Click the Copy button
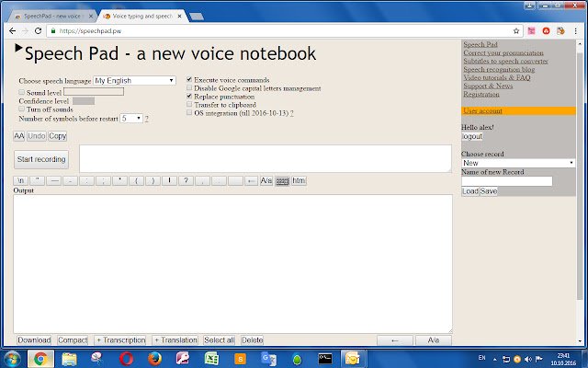This screenshot has width=588, height=368. pyautogui.click(x=57, y=136)
